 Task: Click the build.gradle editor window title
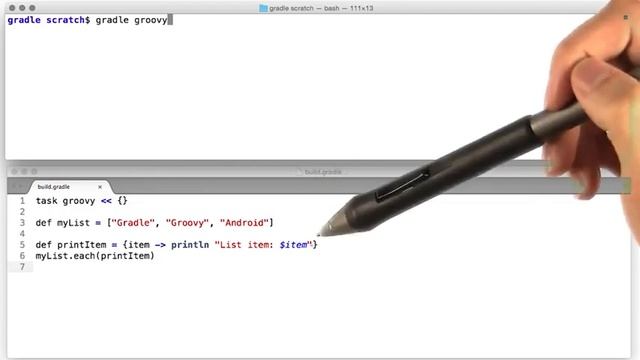pos(323,172)
